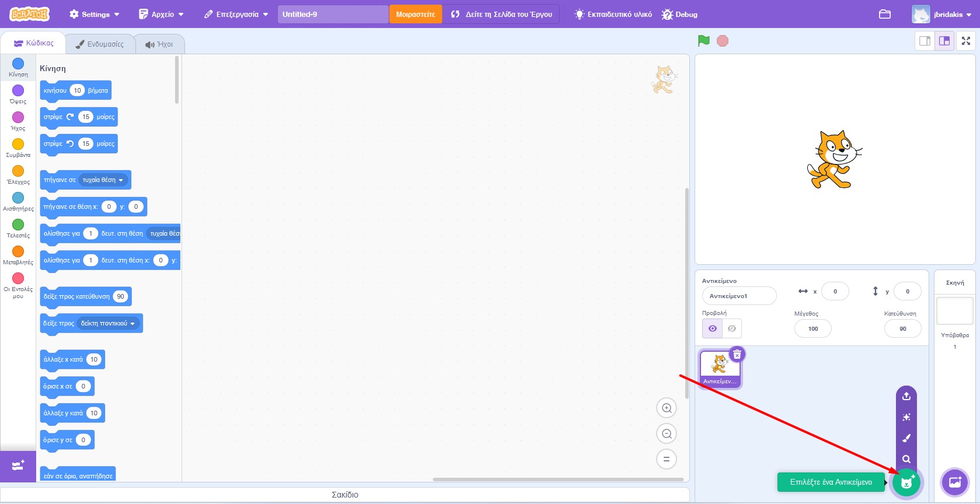Viewport: 980px width, 504px height.
Task: Open Εκπαιδευτικό υλικό tutorials
Action: (613, 14)
